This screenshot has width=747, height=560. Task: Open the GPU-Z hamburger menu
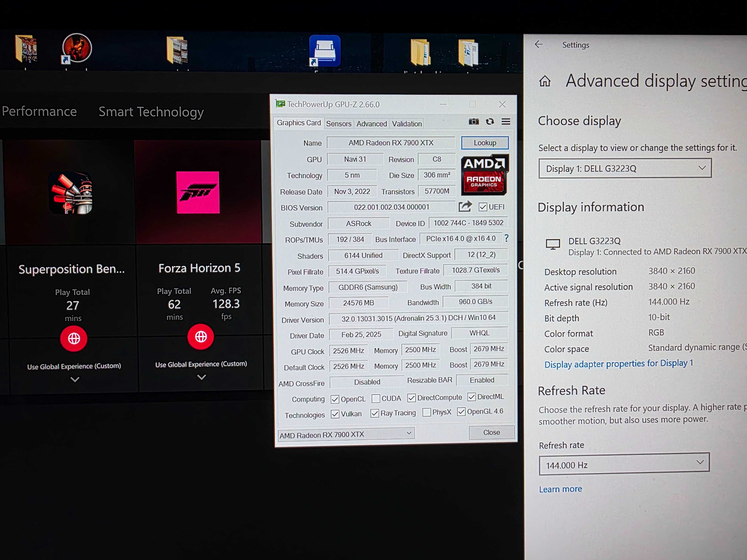click(506, 122)
